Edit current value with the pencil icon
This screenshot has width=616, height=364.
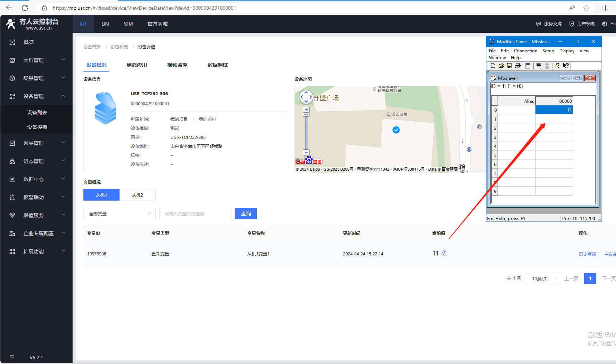tap(444, 253)
